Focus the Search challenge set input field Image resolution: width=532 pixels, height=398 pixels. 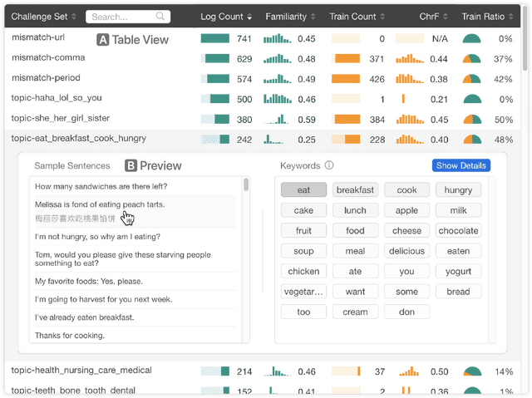(121, 17)
